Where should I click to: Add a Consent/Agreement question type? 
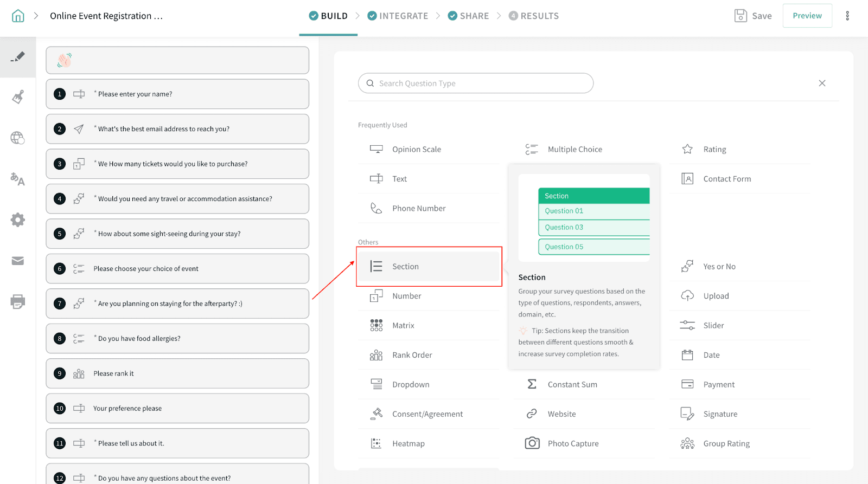[427, 414]
